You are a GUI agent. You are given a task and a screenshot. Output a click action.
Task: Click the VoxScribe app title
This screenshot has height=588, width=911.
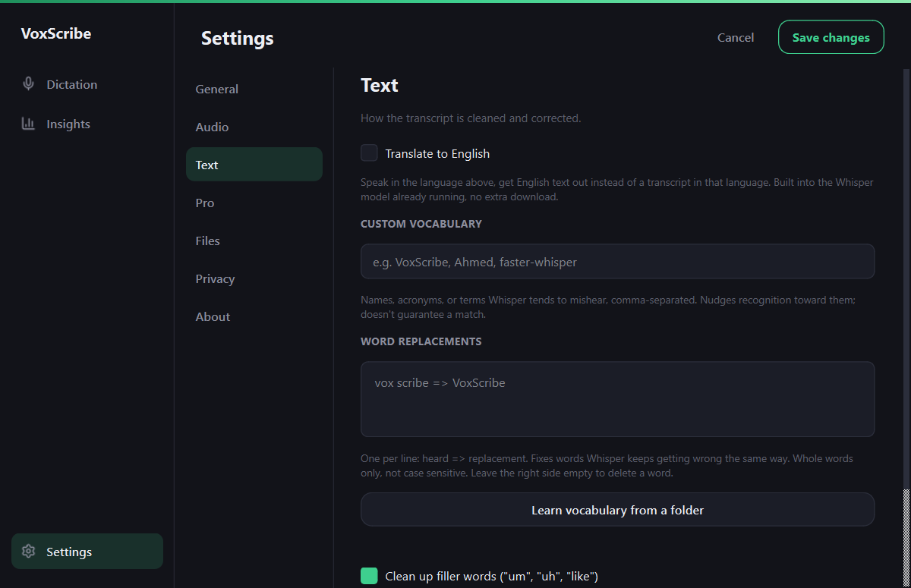56,33
